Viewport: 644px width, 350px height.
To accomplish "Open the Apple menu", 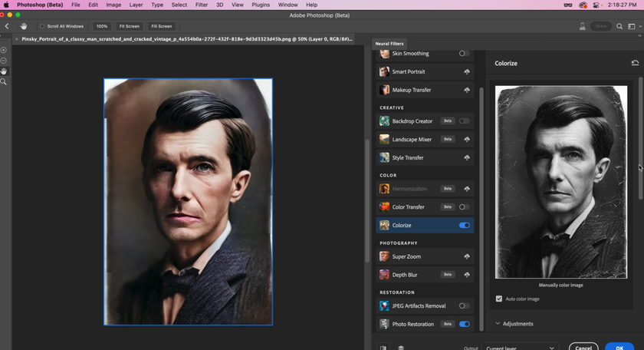I will coord(6,5).
